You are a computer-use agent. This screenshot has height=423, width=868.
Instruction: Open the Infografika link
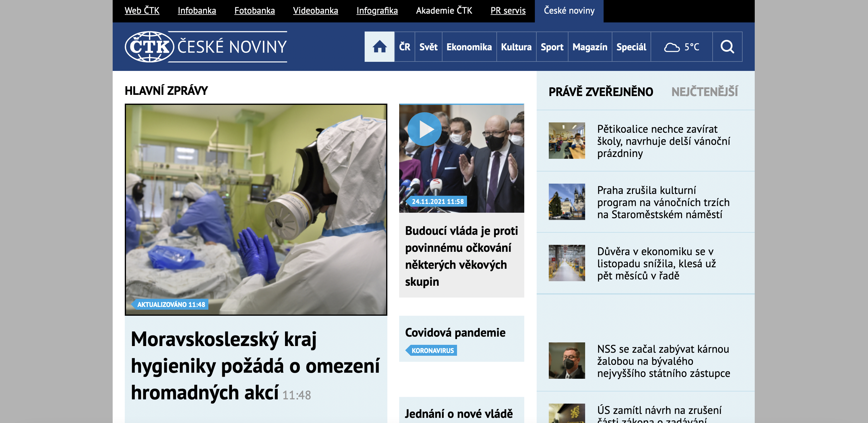(x=377, y=10)
